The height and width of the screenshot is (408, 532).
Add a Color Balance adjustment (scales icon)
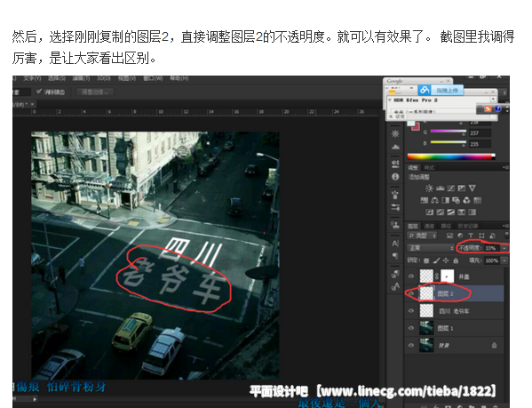pyautogui.click(x=434, y=200)
